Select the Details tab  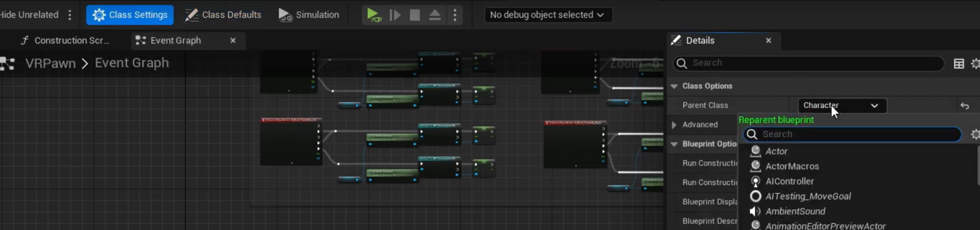[700, 40]
